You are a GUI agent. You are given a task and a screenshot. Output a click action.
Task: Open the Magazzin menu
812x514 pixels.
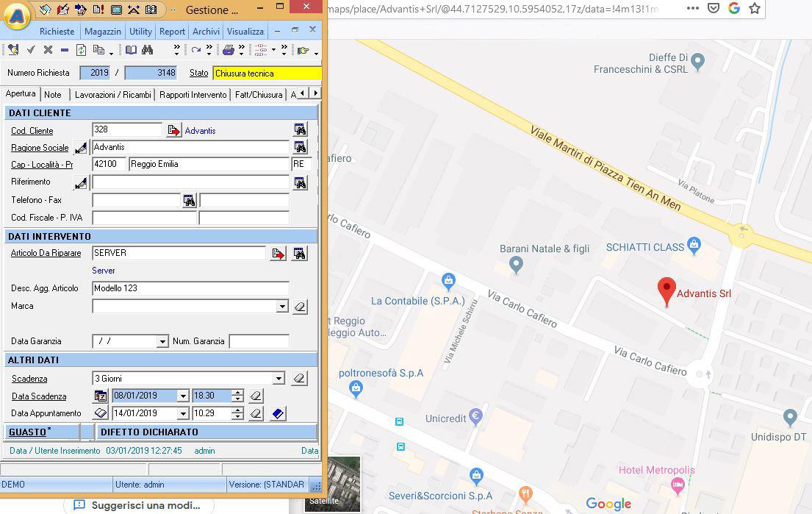click(x=102, y=32)
